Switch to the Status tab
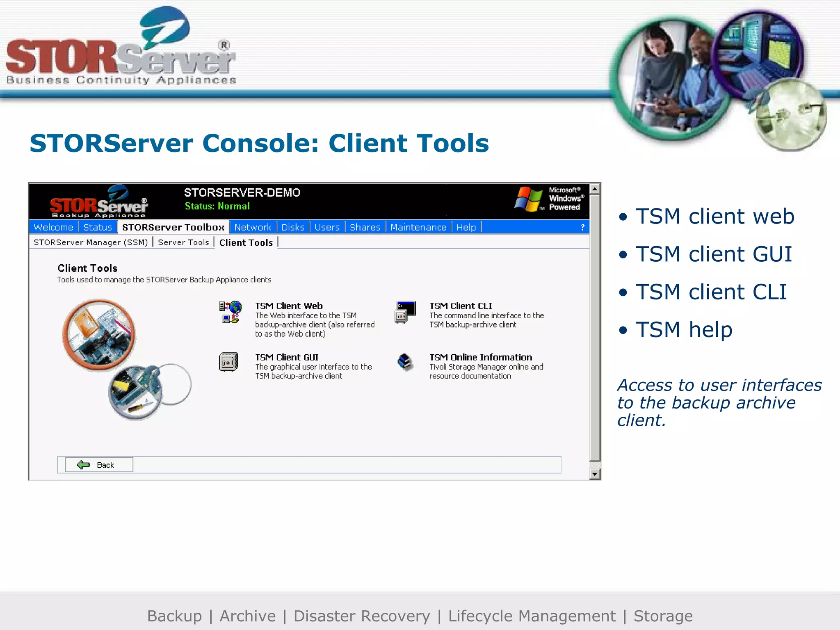The image size is (840, 630). pyautogui.click(x=98, y=227)
